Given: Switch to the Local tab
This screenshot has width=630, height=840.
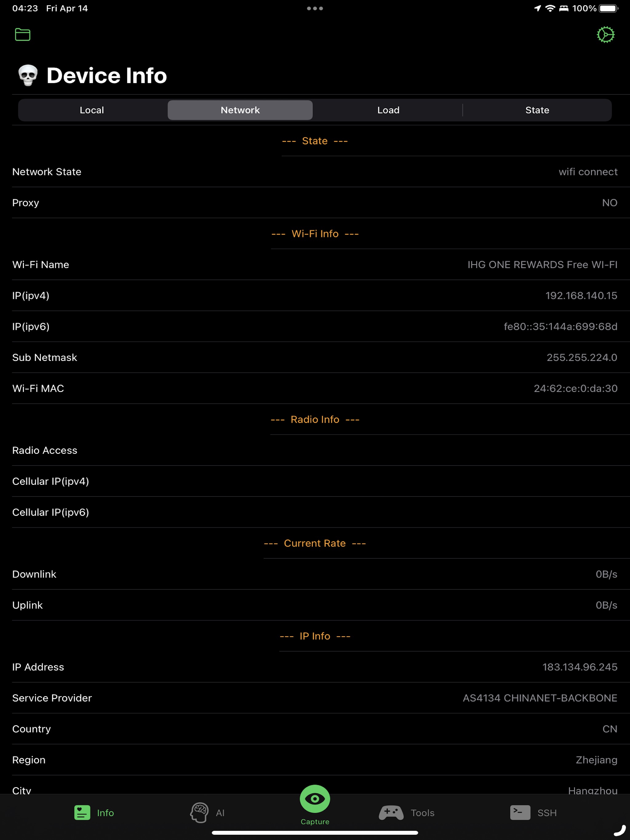Looking at the screenshot, I should (91, 110).
